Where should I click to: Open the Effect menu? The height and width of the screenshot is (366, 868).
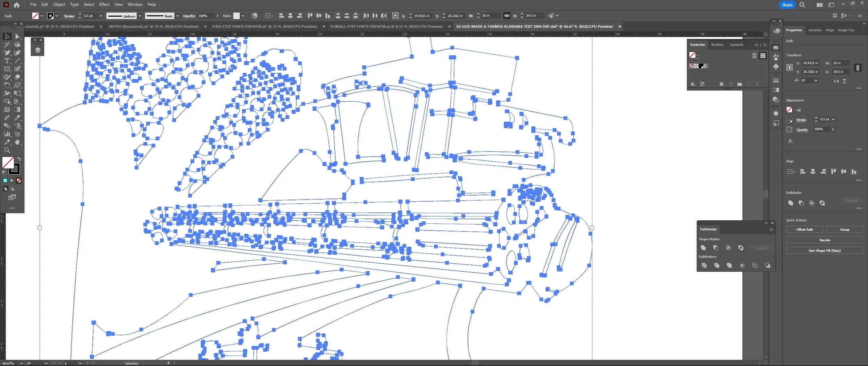click(104, 5)
